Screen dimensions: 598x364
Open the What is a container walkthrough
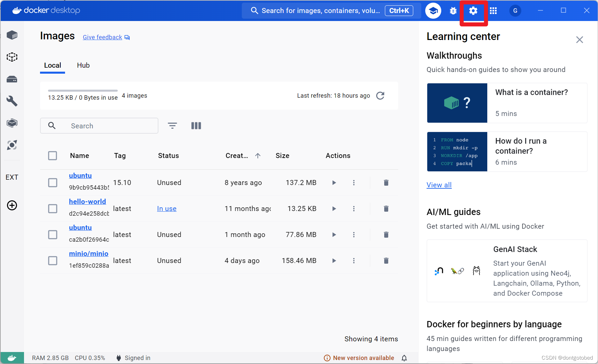(x=507, y=103)
